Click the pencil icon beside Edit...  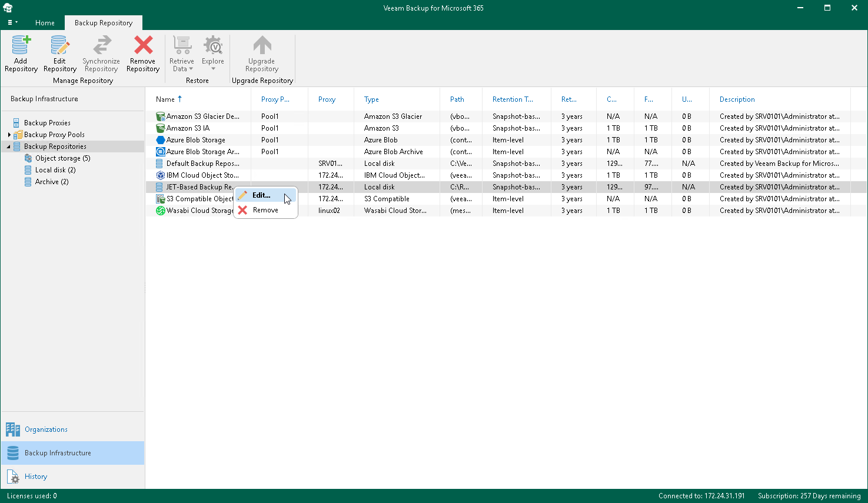tap(242, 195)
